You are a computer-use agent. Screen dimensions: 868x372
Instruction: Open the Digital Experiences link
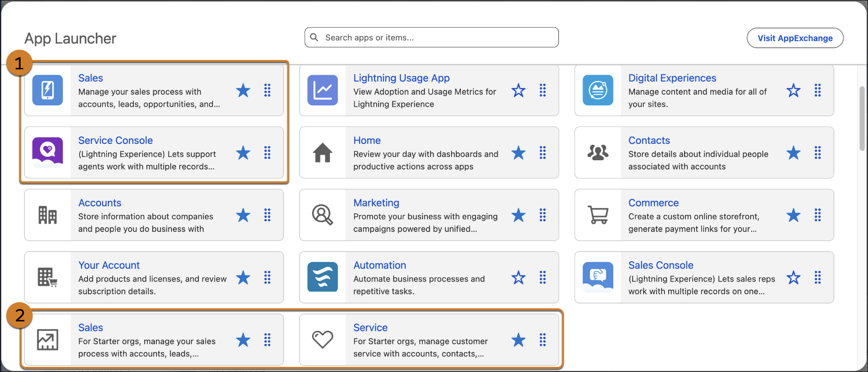click(672, 78)
